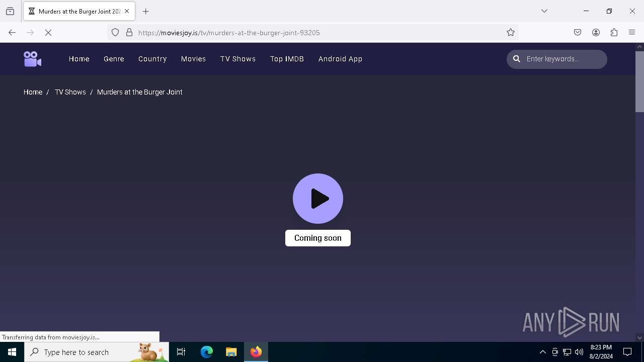
Task: Open a new tab with the plus button
Action: (146, 11)
